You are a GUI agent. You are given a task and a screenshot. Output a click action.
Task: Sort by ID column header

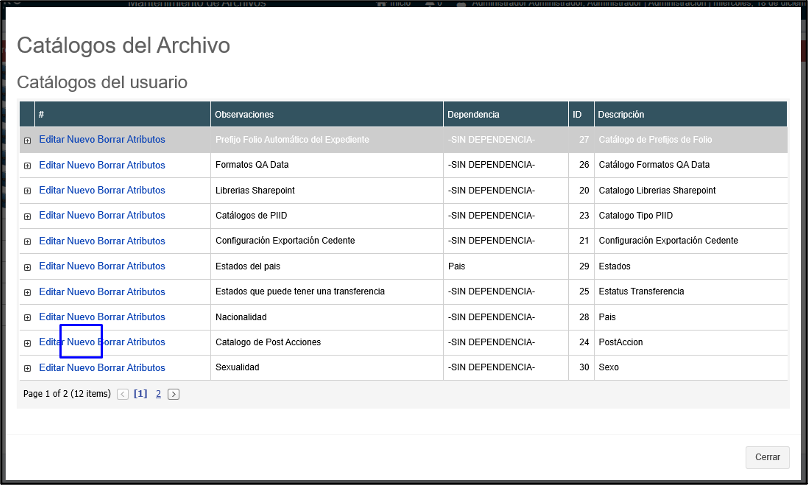pyautogui.click(x=577, y=115)
